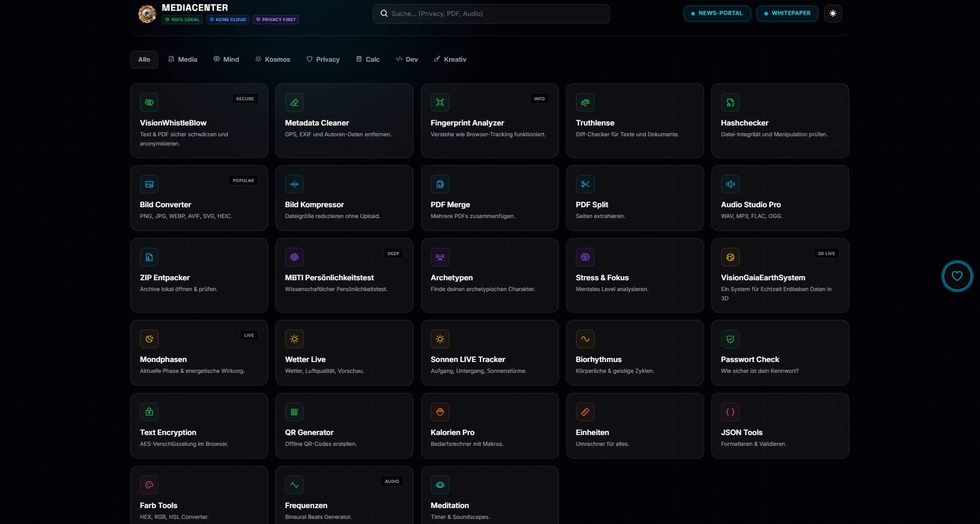The image size is (980, 524).
Task: Open the JSON Tools braces icon
Action: (x=730, y=412)
